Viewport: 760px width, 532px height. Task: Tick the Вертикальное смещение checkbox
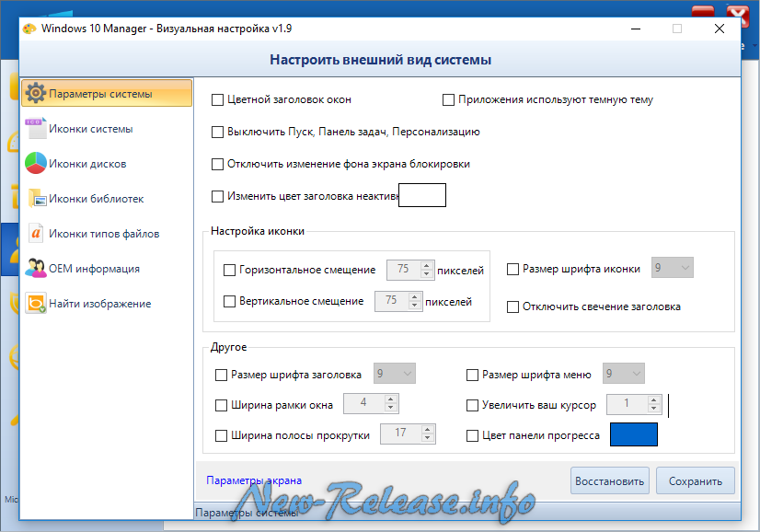(229, 302)
